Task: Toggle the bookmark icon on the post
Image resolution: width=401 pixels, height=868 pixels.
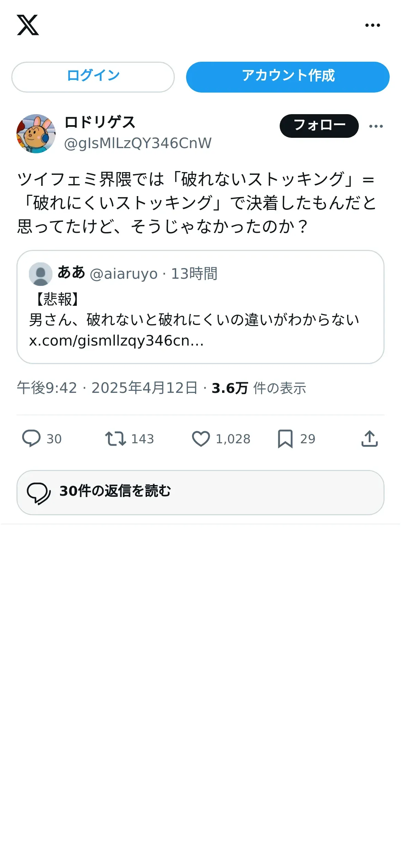Action: (x=285, y=438)
